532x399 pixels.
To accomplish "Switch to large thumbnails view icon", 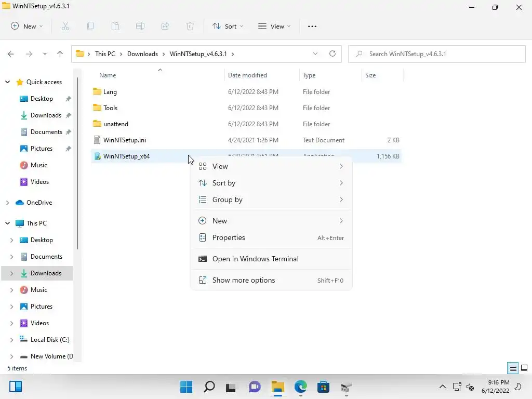I will 524,368.
